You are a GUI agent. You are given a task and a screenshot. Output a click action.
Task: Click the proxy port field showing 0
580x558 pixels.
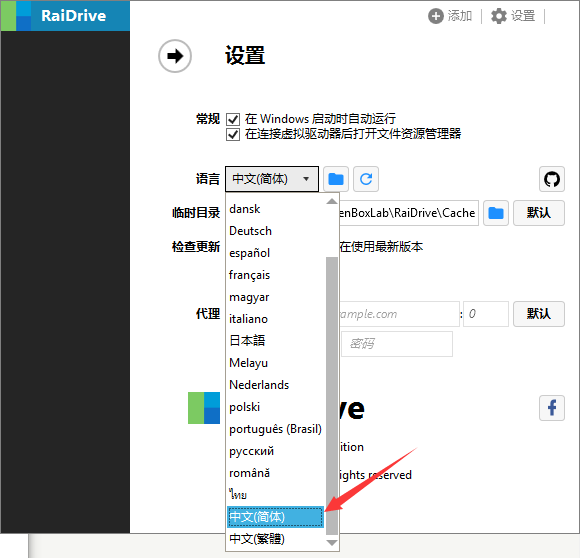tap(486, 314)
